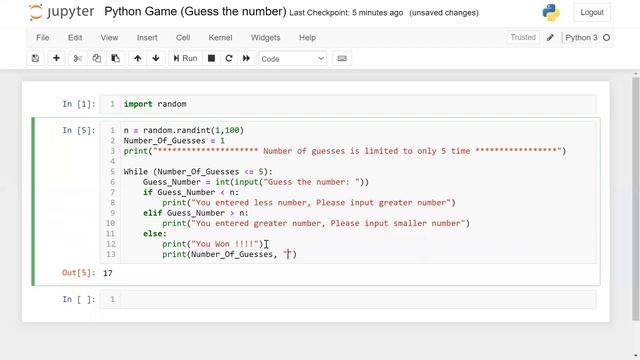This screenshot has height=360, width=640.
Task: Open the command palette keyboard icon
Action: pyautogui.click(x=342, y=58)
